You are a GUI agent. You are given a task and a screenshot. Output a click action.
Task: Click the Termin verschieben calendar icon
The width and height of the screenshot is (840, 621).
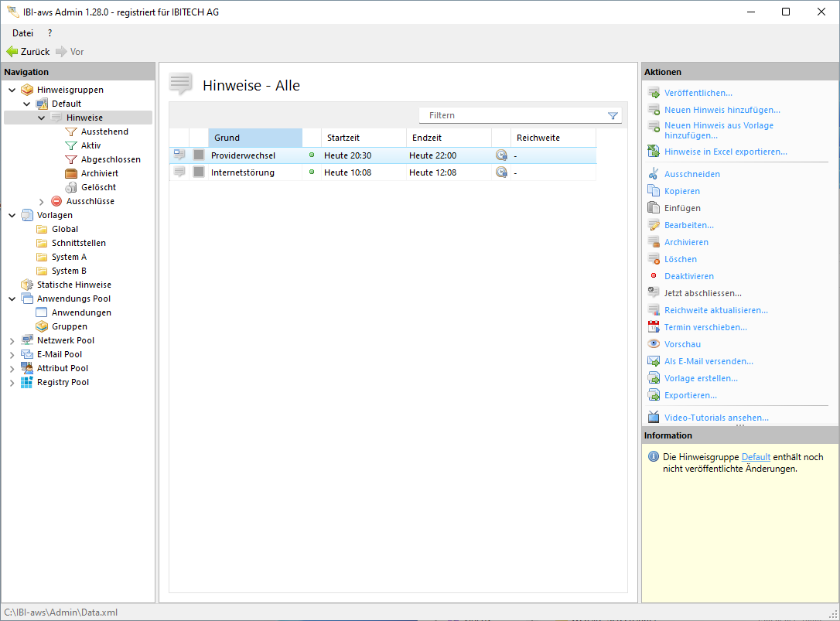click(x=654, y=327)
